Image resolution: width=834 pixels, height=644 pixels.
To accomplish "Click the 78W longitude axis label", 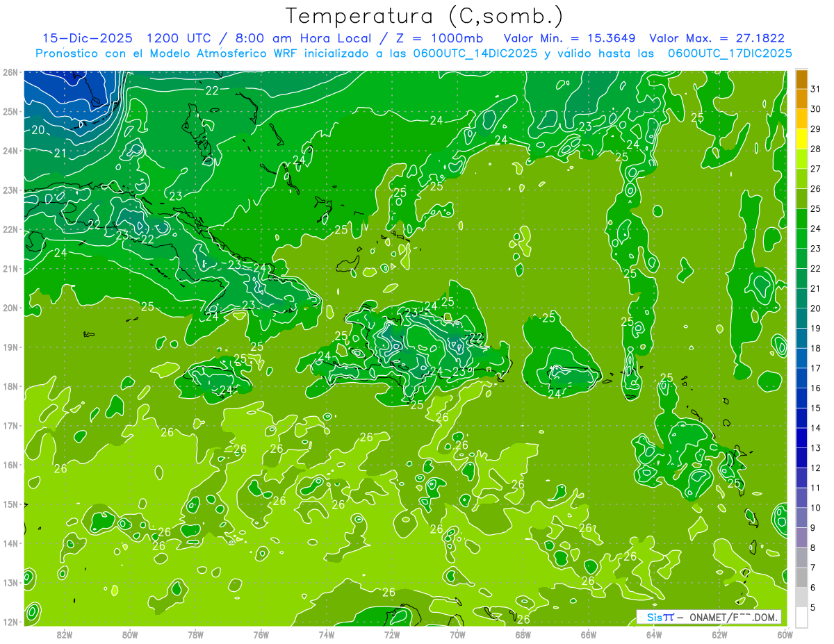I will coord(195,634).
